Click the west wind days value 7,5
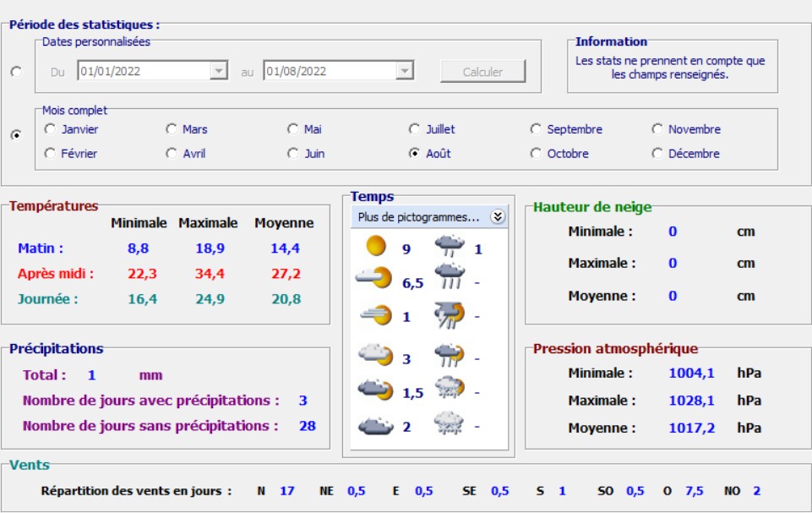812x513 pixels. pos(695,491)
